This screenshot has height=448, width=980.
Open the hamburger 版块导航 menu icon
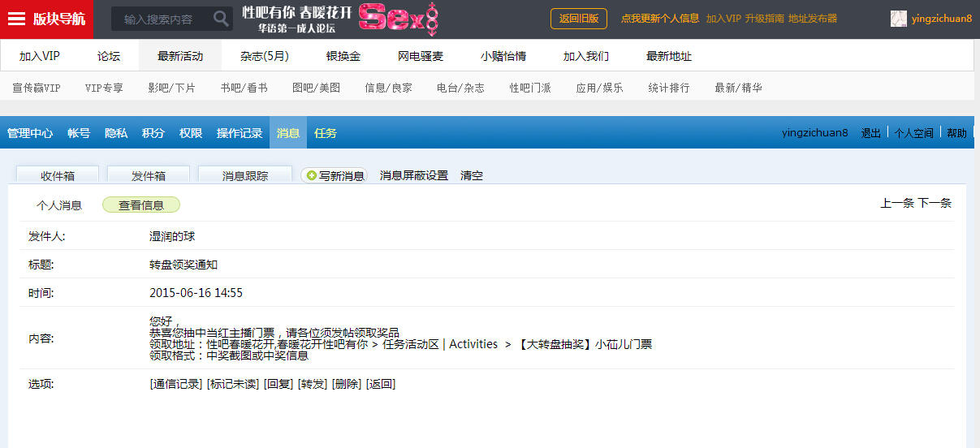16,19
